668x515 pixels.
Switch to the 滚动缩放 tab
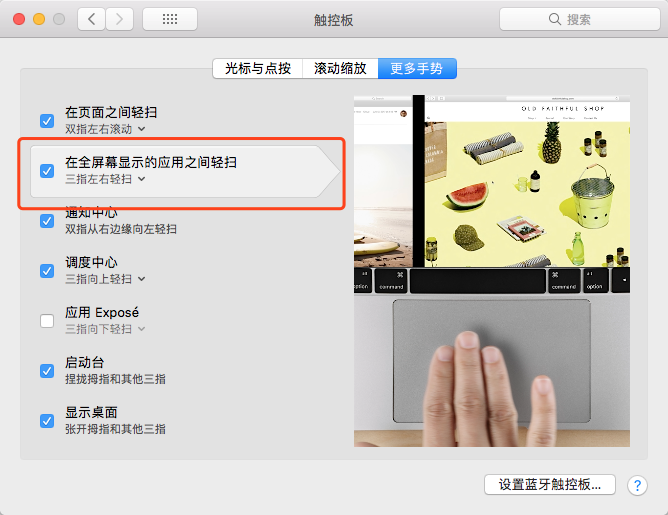[x=340, y=69]
